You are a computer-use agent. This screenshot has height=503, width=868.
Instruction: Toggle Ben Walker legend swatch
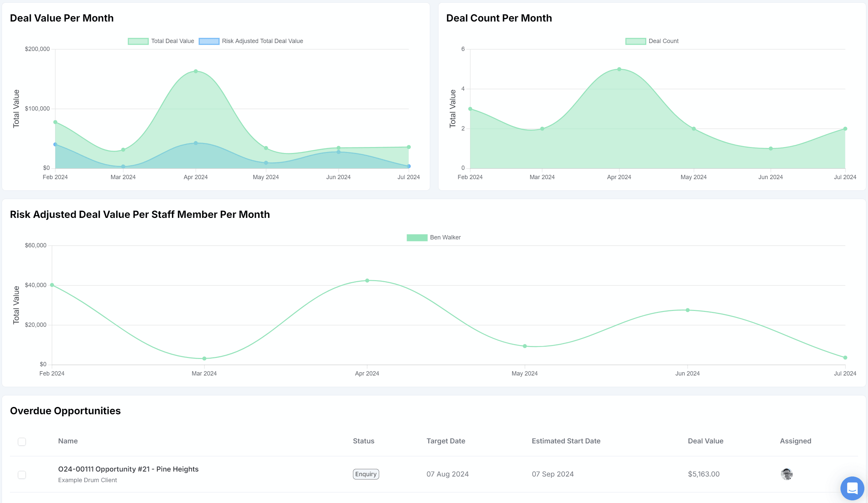coord(417,238)
